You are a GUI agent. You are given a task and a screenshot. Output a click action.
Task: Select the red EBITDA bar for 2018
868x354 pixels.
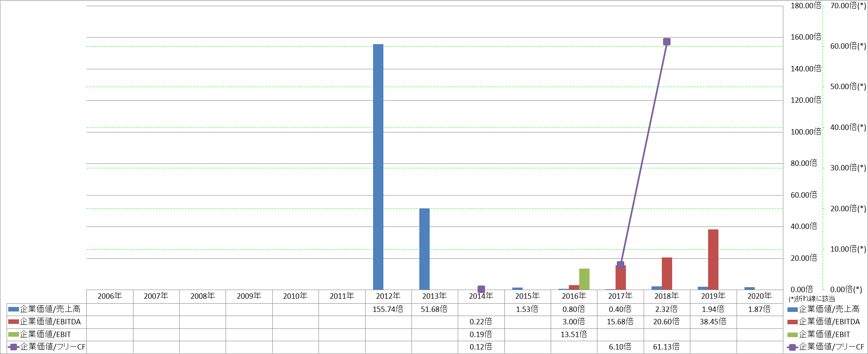[x=667, y=274]
